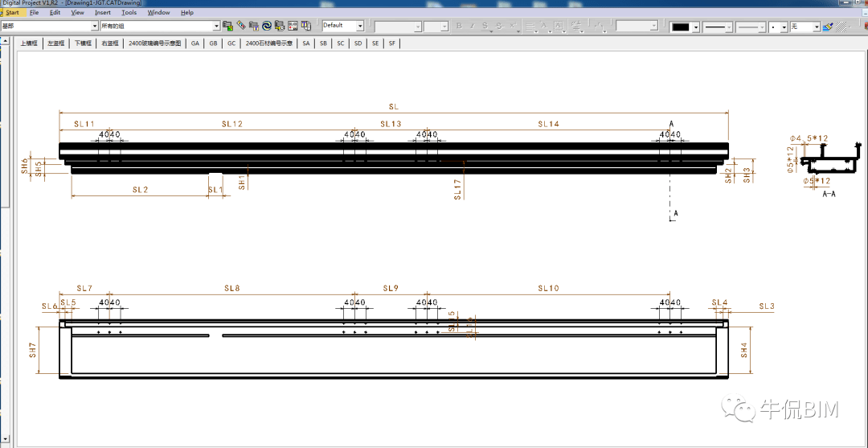This screenshot has height=448, width=868.
Task: Toggle Italic text formatting
Action: click(x=473, y=26)
